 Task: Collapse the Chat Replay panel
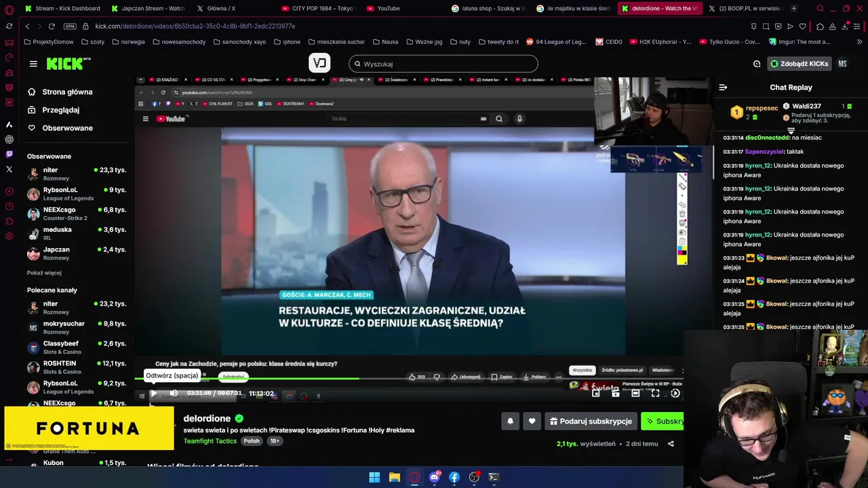[723, 87]
